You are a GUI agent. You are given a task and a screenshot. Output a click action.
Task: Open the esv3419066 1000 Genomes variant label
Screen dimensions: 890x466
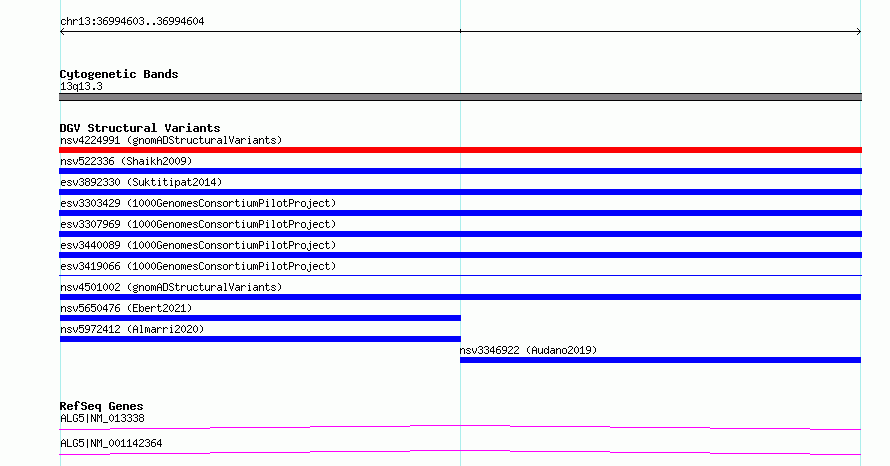tap(198, 266)
